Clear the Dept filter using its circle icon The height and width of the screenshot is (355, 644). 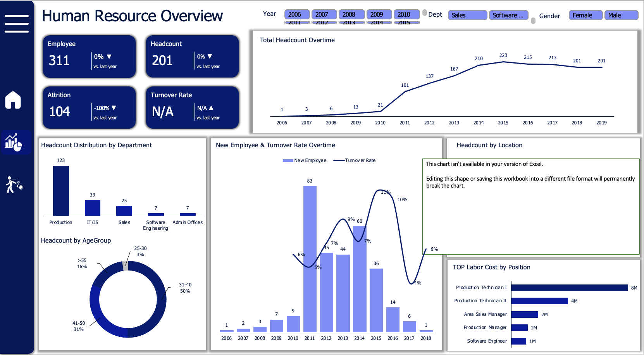(425, 13)
